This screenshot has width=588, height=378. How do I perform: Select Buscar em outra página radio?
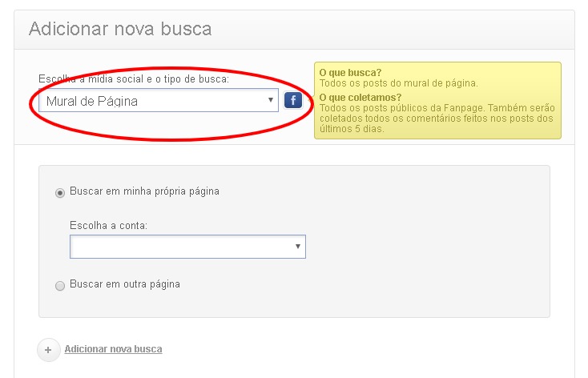click(60, 286)
